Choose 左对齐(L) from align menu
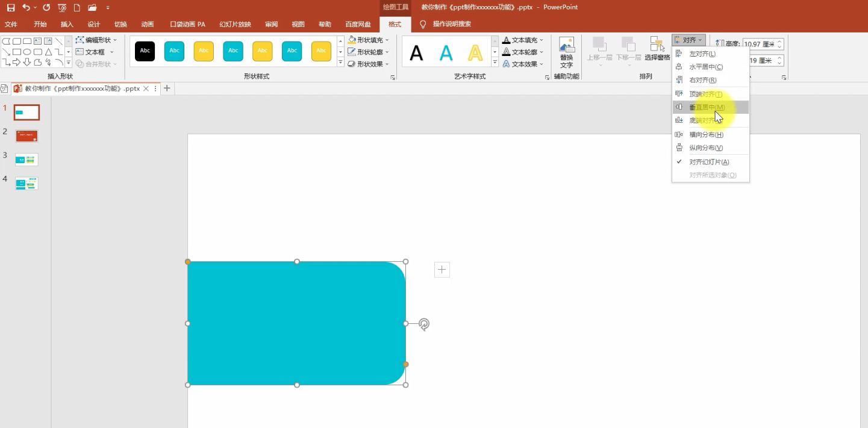Image resolution: width=868 pixels, height=428 pixels. [x=711, y=54]
